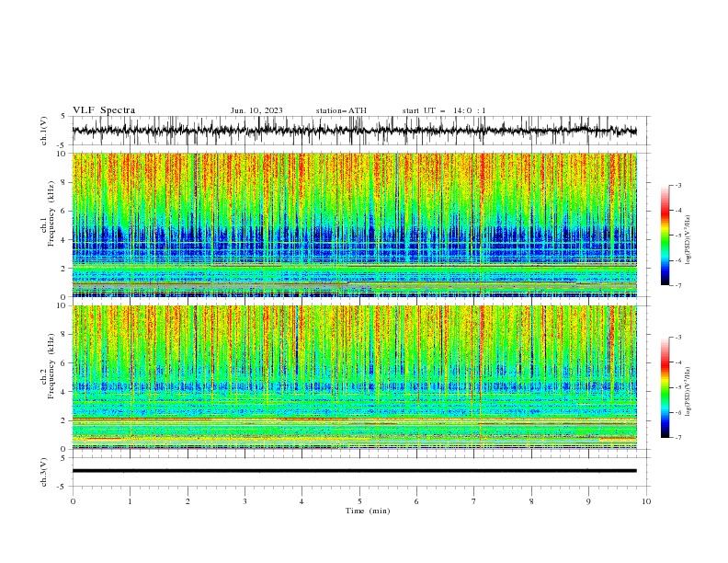728x563 pixels.
Task: Click time axis tick label "2"
Action: coord(188,501)
